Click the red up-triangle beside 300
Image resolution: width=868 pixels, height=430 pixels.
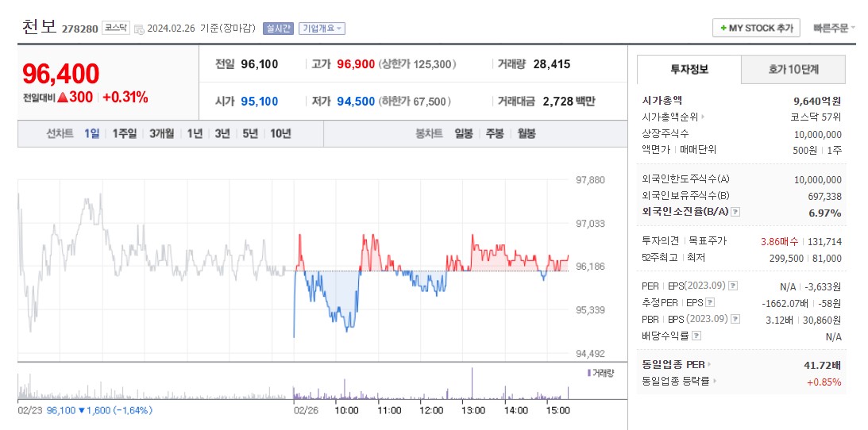coord(63,98)
